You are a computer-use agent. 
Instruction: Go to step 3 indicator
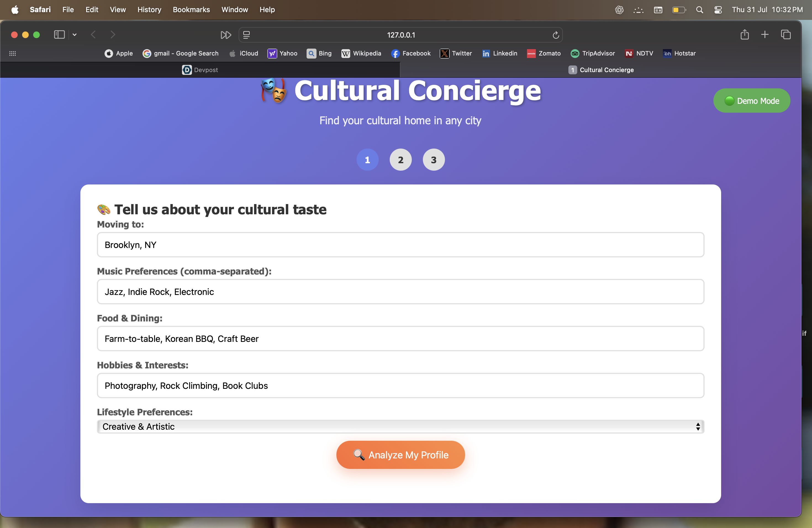tap(433, 160)
